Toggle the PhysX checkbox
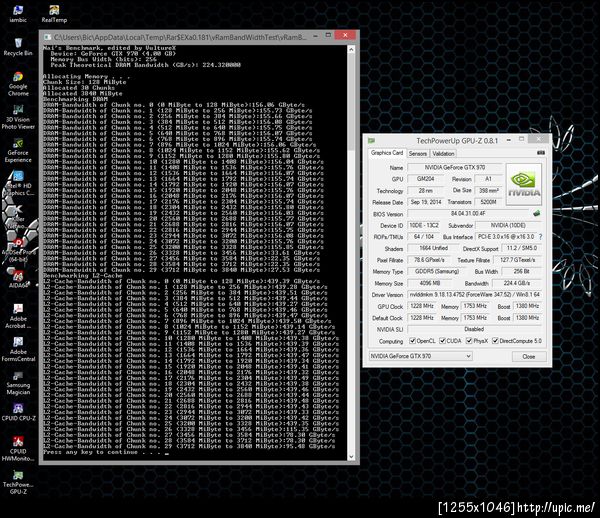 coord(469,340)
